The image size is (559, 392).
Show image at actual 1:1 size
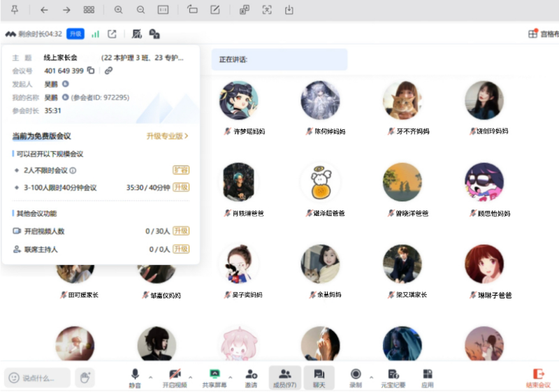pyautogui.click(x=163, y=10)
